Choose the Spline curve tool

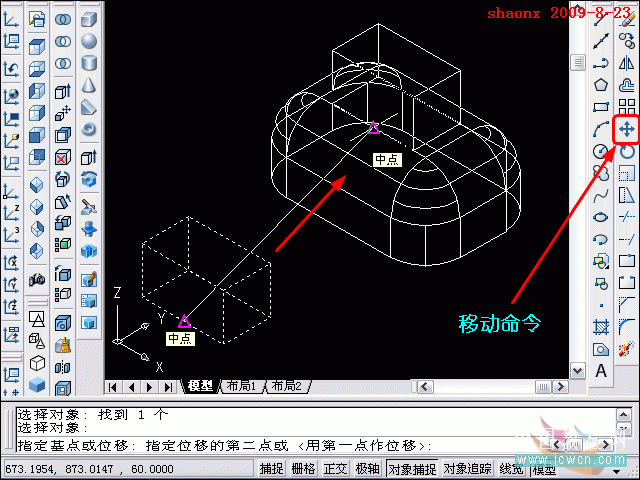[x=601, y=196]
